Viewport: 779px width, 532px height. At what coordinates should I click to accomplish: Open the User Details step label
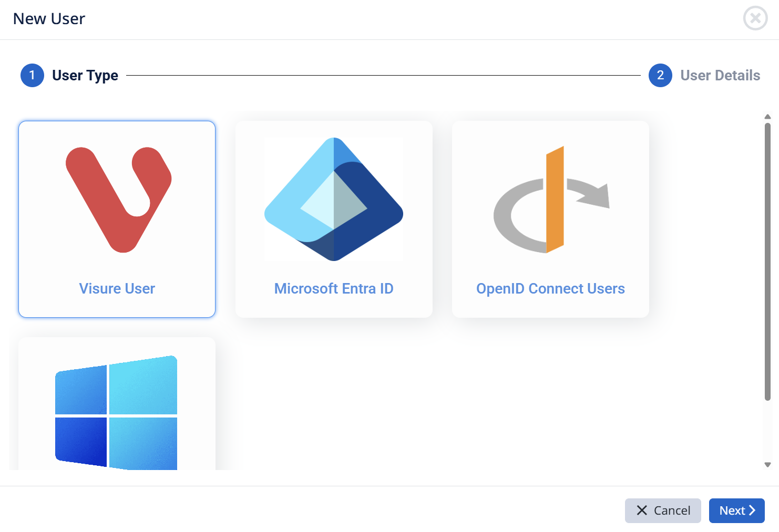point(720,75)
